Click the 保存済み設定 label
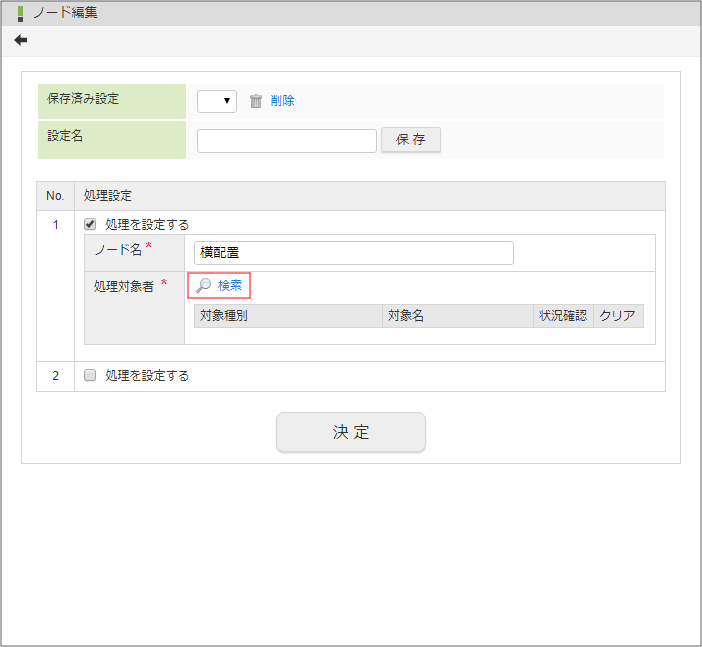The image size is (702, 647). click(83, 99)
